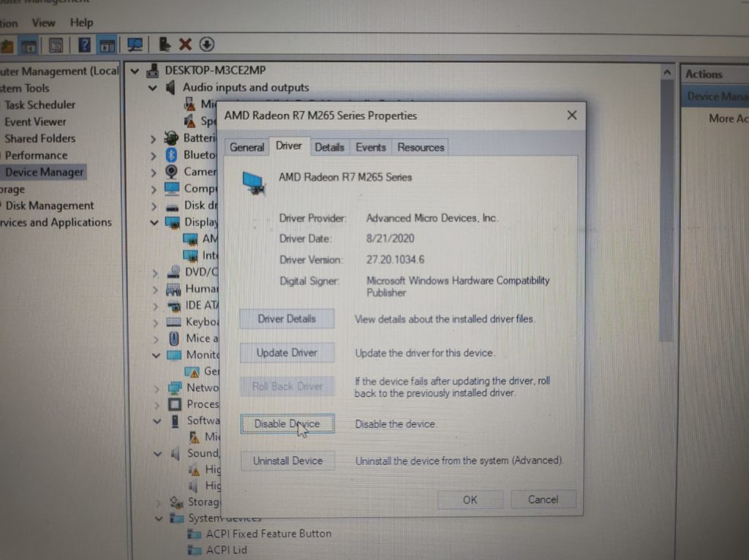Screen dimensions: 749x560
Task: Open the Help menu
Action: tap(82, 23)
